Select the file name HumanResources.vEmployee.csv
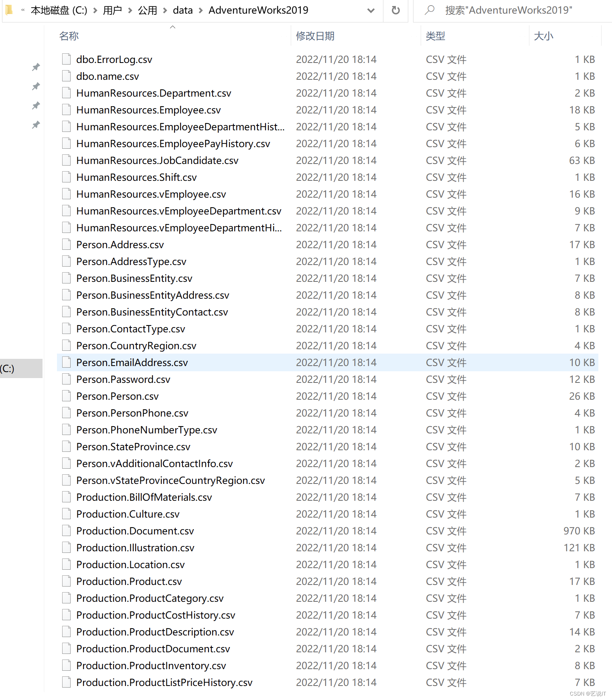 point(151,194)
